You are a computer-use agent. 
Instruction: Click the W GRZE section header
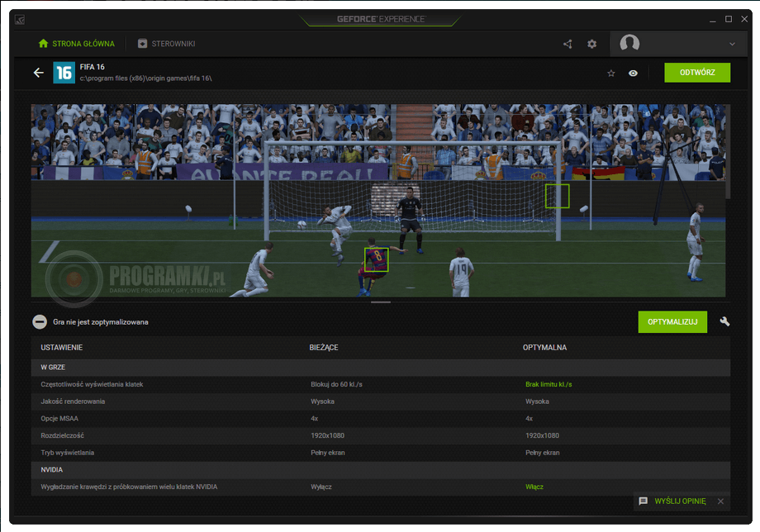tap(381, 368)
